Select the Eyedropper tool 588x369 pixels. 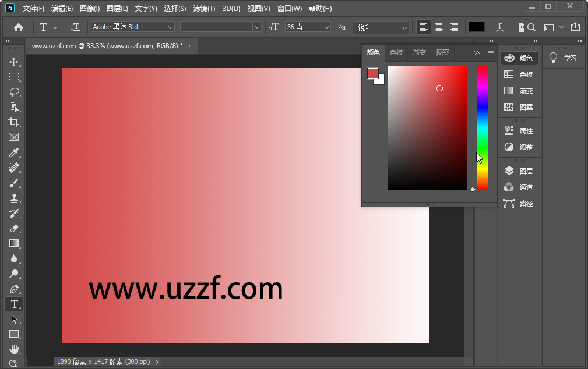click(14, 152)
